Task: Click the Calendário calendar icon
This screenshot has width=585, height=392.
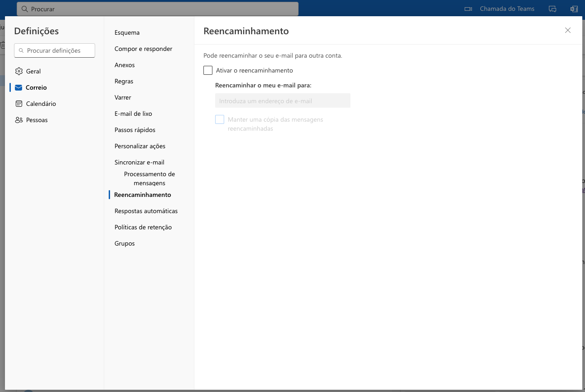Action: pyautogui.click(x=19, y=104)
